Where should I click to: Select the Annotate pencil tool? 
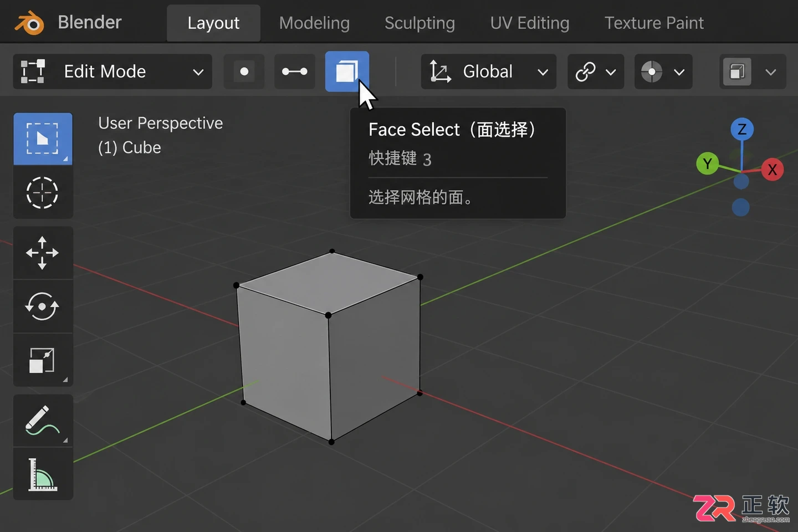43,421
